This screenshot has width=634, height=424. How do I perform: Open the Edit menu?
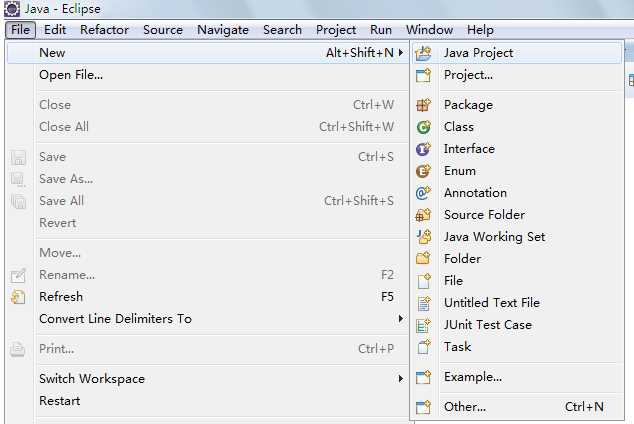tap(55, 30)
